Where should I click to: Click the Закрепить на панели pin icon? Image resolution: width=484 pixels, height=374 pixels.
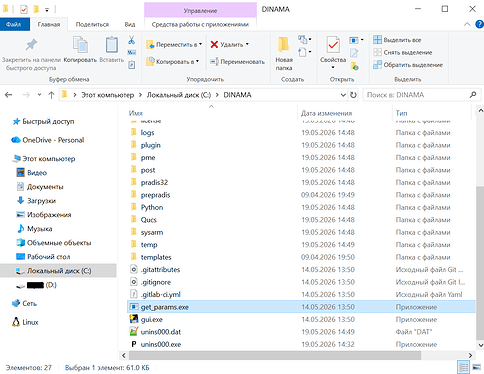pos(31,45)
